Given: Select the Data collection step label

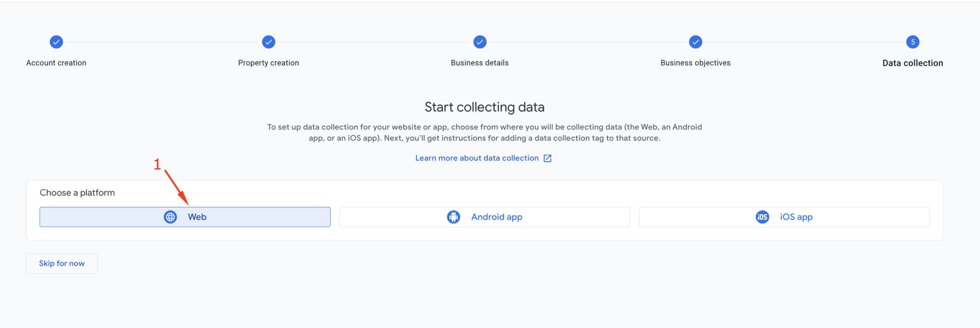Looking at the screenshot, I should (913, 63).
